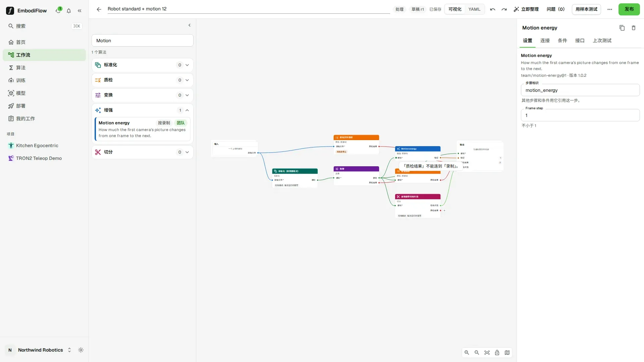Switch editor to 可视化 view
The image size is (644, 362).
pyautogui.click(x=455, y=9)
